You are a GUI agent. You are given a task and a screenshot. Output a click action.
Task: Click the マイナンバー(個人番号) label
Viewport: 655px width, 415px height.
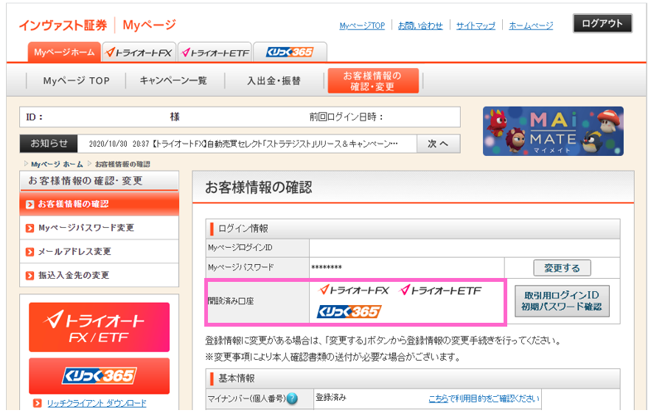point(246,399)
